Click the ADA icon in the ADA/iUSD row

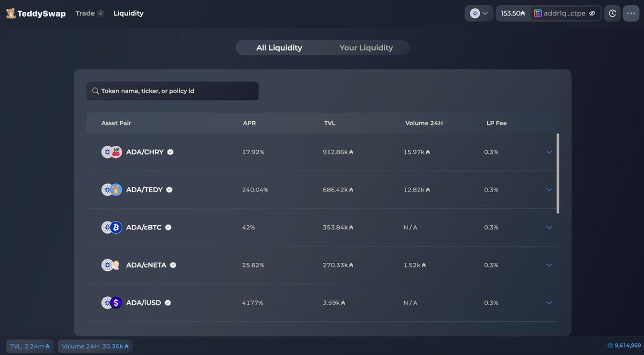[107, 303]
